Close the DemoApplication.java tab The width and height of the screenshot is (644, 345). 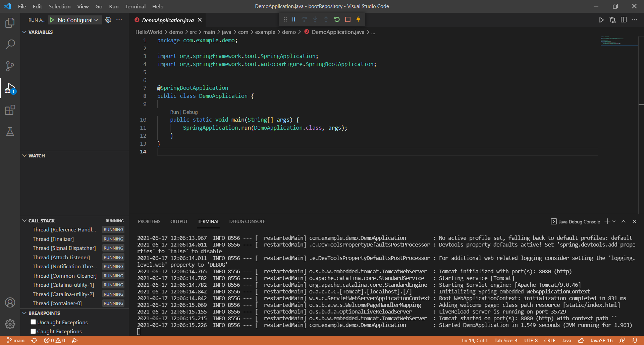pos(200,20)
